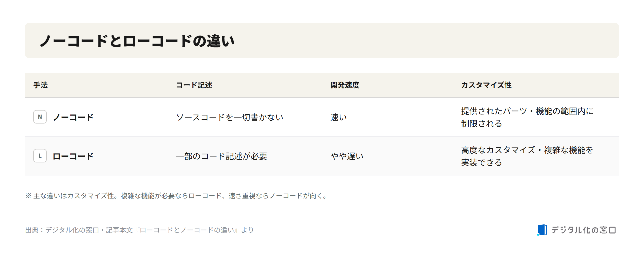The height and width of the screenshot is (260, 644).
Task: Click the 一部のコード記述が必要 cell
Action: (x=222, y=156)
